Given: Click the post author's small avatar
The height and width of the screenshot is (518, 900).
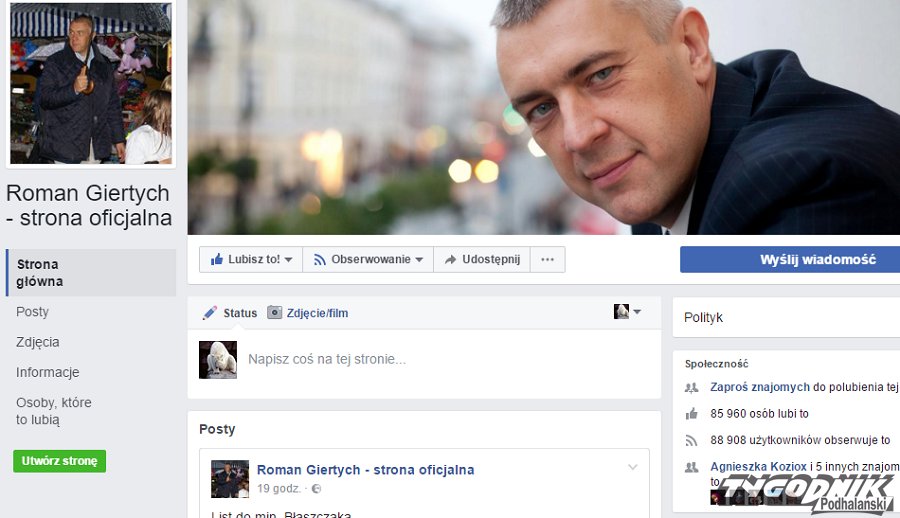Looking at the screenshot, I should coord(230,479).
